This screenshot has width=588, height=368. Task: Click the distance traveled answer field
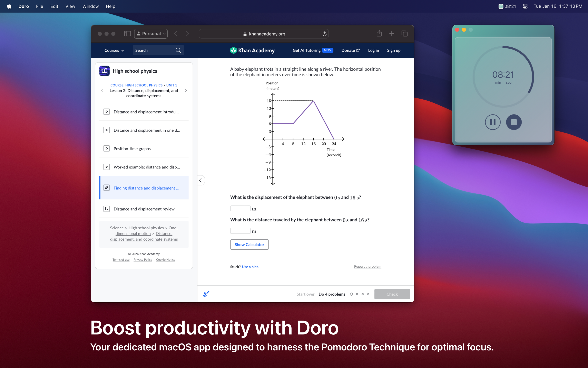tap(240, 231)
